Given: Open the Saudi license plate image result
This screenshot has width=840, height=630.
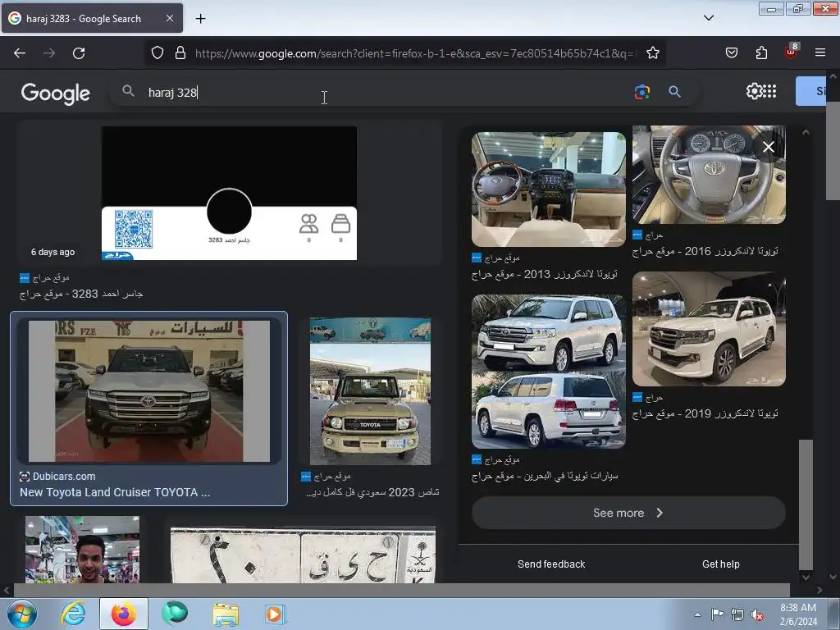Looking at the screenshot, I should (x=303, y=555).
